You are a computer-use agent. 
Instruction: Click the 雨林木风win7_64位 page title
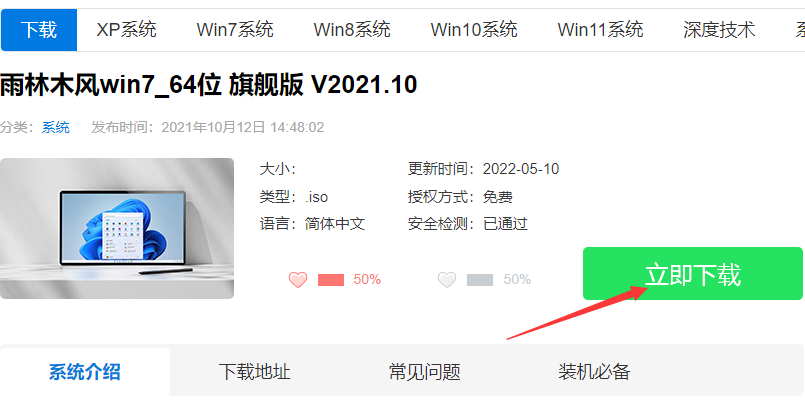coord(208,85)
